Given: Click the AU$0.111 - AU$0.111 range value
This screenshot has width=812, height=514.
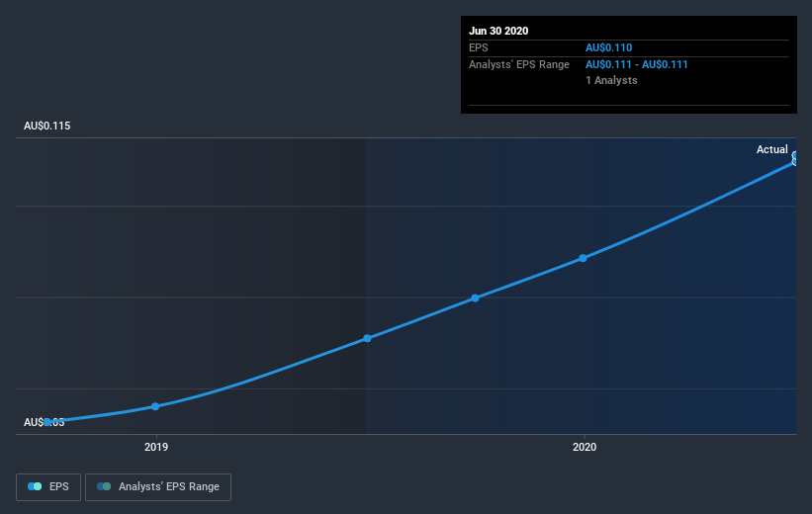Looking at the screenshot, I should 637,64.
